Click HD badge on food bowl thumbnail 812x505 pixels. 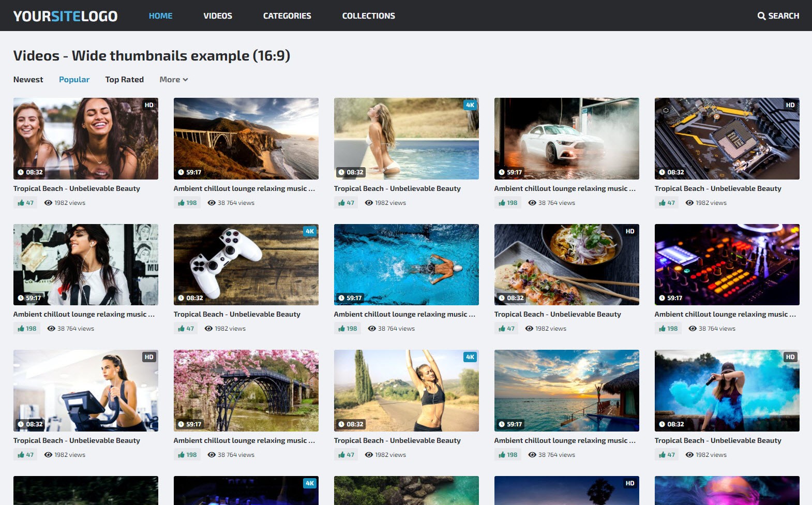tap(630, 231)
